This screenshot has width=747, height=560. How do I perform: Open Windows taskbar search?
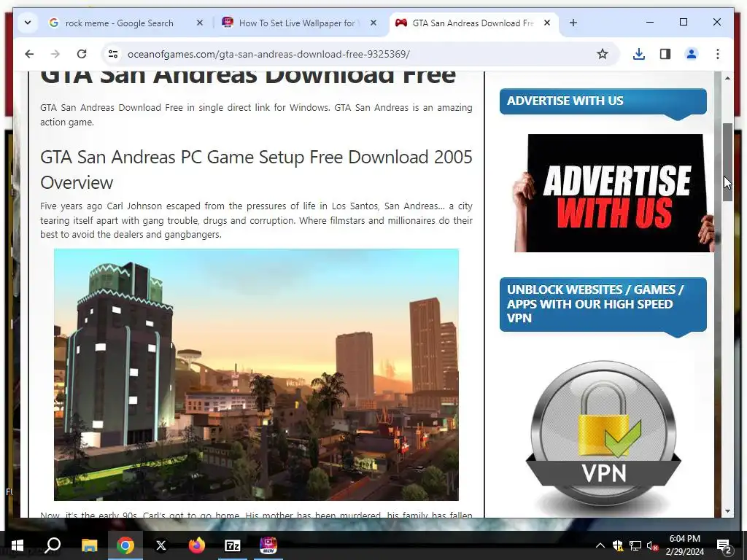tap(53, 545)
